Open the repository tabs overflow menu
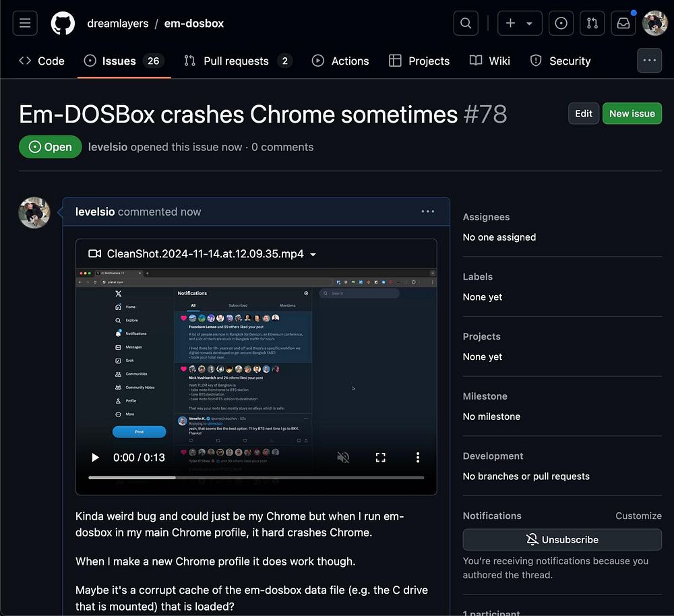This screenshot has width=674, height=616. tap(649, 61)
